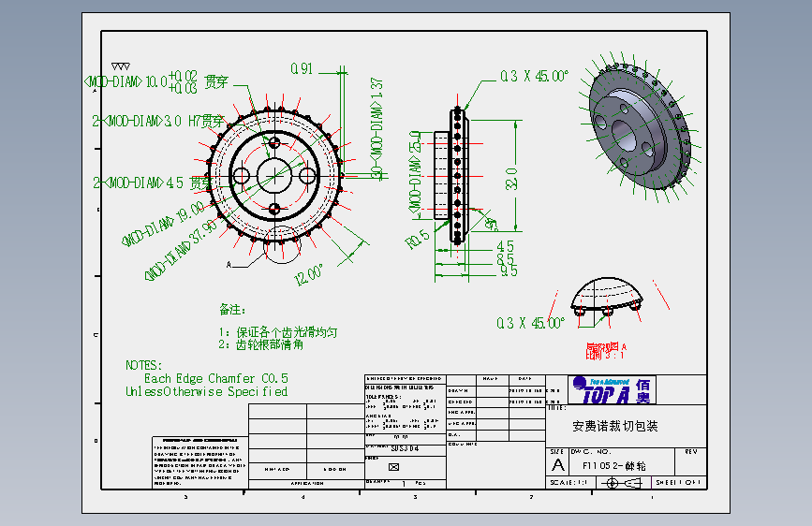Screen dimensions: 812x526
Task: Select the 0.91 dimension text
Action: point(302,69)
